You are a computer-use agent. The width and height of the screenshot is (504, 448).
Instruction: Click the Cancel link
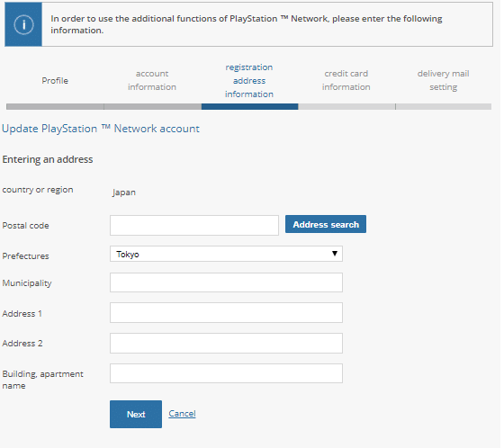click(x=182, y=413)
